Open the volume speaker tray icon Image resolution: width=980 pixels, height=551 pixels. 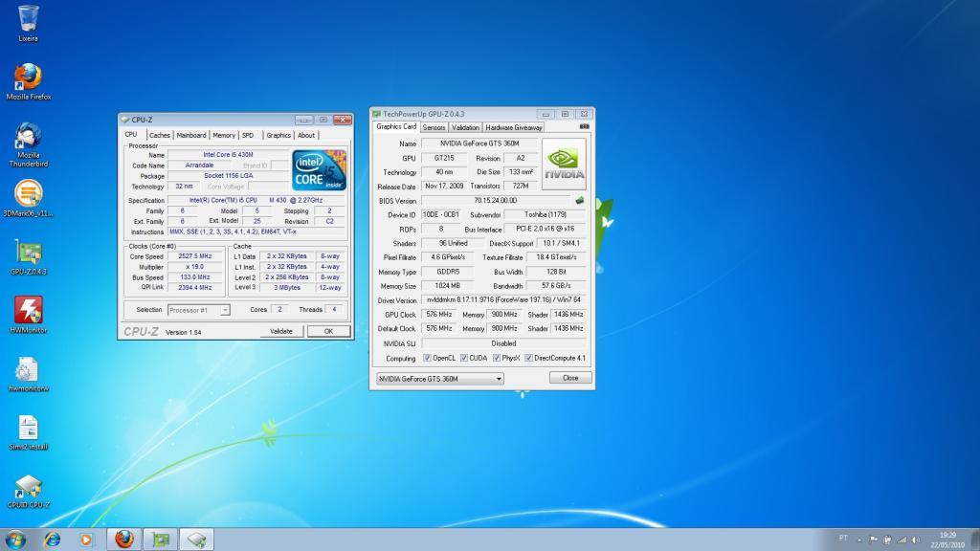point(916,540)
